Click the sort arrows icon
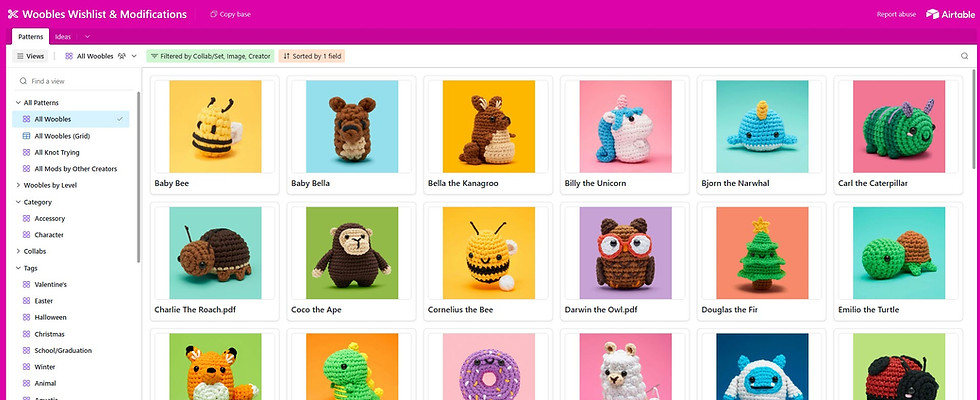 pyautogui.click(x=286, y=56)
